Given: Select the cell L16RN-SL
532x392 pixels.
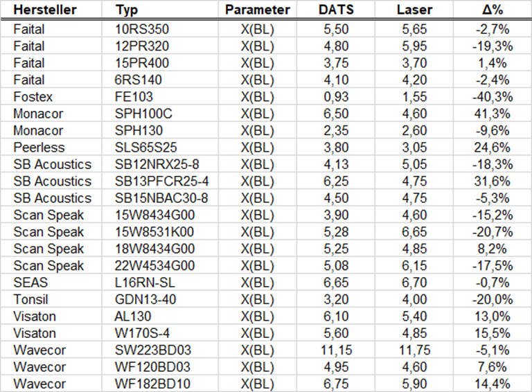Looking at the screenshot, I should [x=145, y=283].
